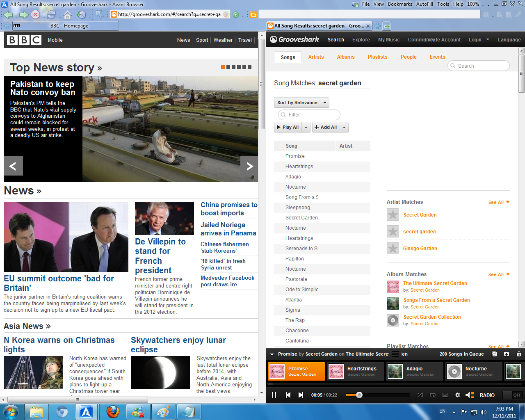Switch to the Artists tab

316,57
